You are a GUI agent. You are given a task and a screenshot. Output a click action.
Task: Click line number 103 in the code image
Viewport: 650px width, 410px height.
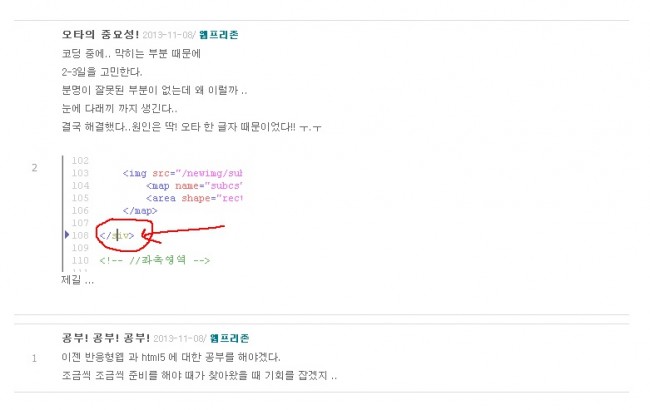point(80,173)
